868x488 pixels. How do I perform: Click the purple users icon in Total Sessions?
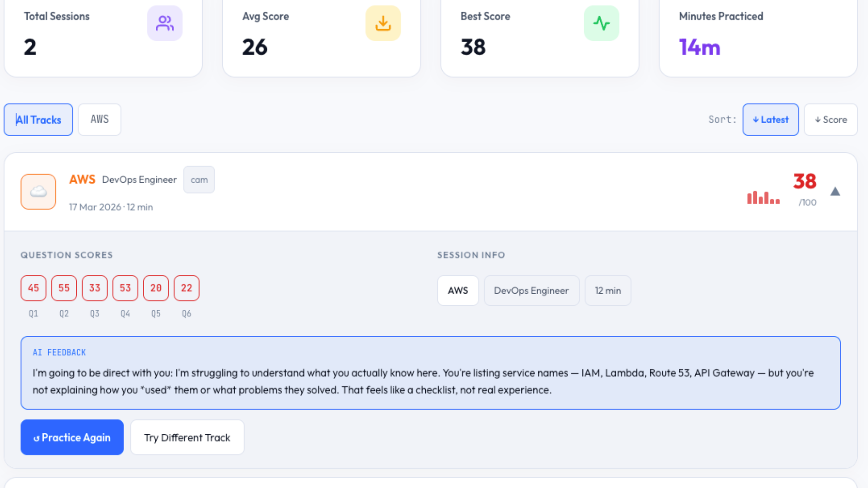click(164, 23)
